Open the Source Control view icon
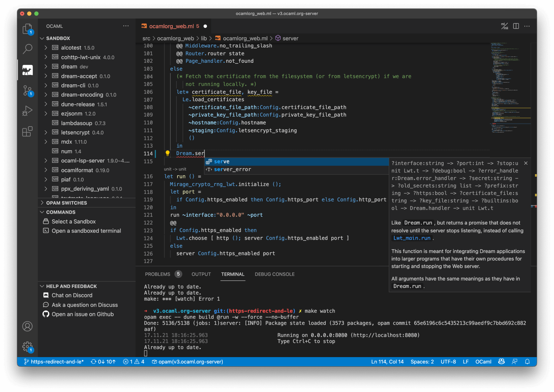The image size is (554, 392). pos(28,91)
